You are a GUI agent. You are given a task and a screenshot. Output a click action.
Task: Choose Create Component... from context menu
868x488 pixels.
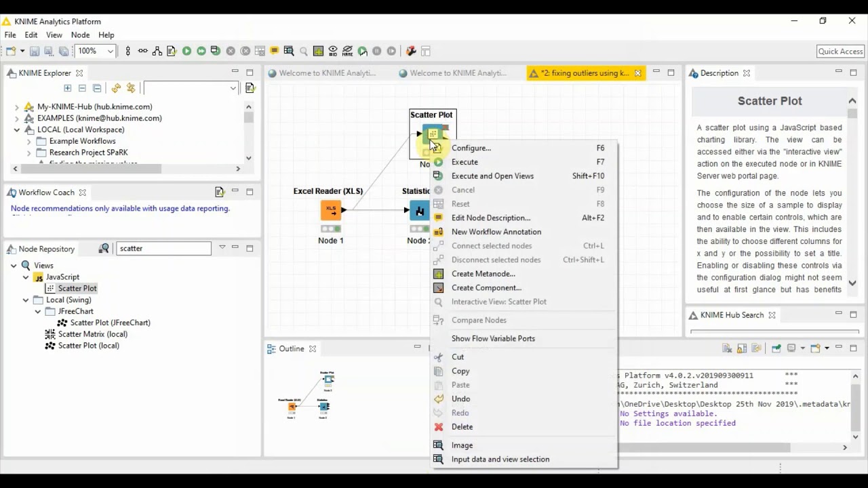[524, 288]
